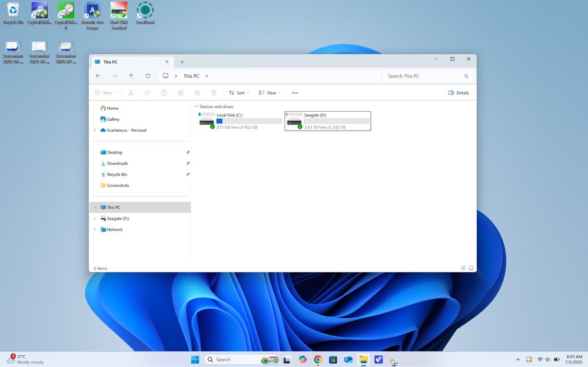Select Recycle Bin icon on the desktop
588x367 pixels.
pyautogui.click(x=13, y=13)
